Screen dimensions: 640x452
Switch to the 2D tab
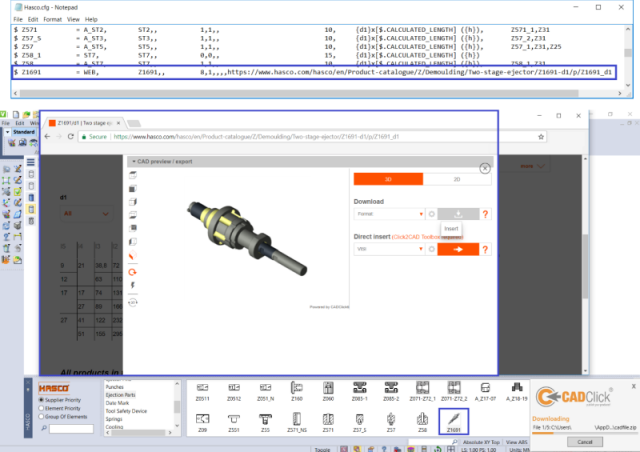coord(457,179)
